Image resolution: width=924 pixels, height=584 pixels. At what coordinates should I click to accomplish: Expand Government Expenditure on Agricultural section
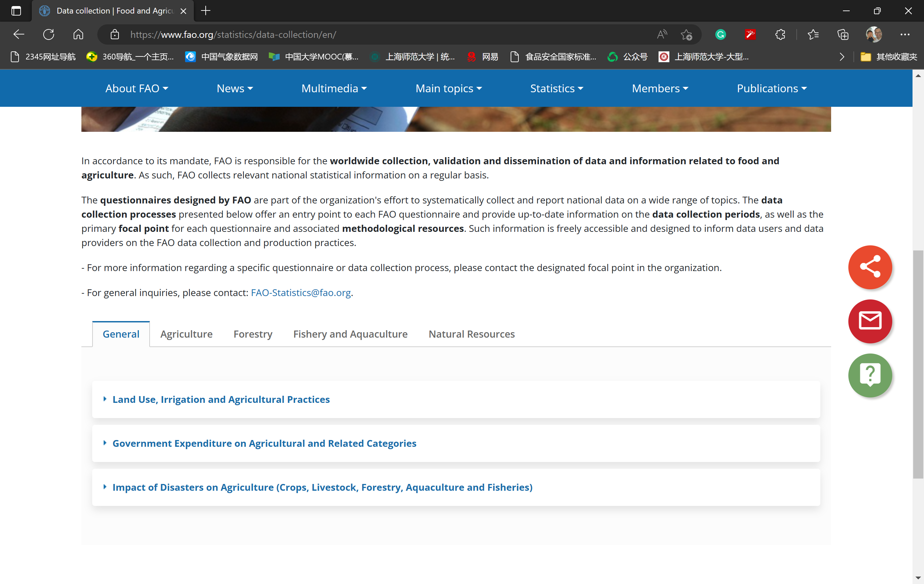coord(264,443)
